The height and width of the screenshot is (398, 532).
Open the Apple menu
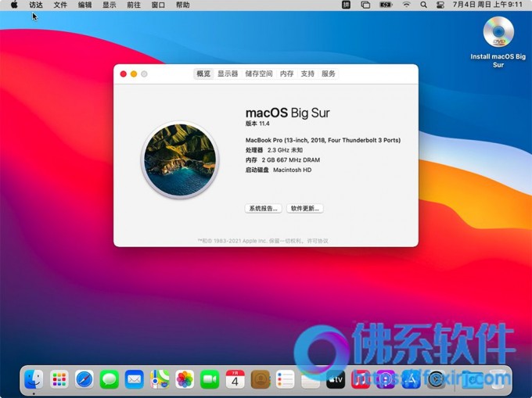14,5
